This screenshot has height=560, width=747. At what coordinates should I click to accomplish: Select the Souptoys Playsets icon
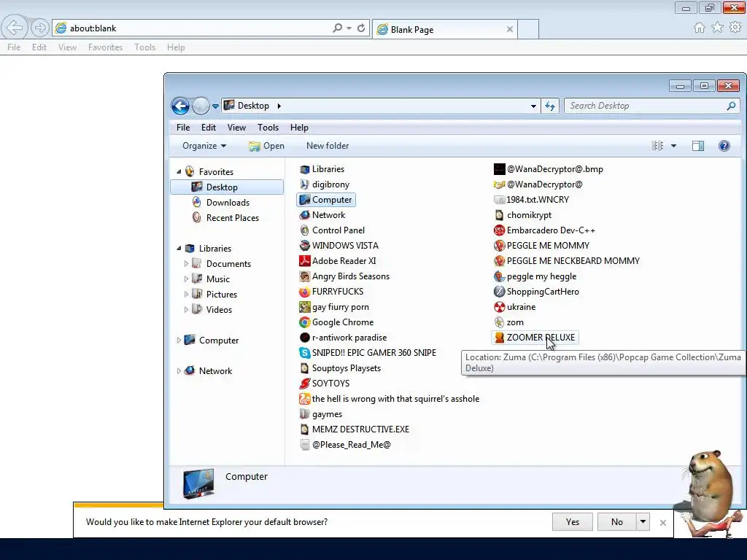[304, 368]
